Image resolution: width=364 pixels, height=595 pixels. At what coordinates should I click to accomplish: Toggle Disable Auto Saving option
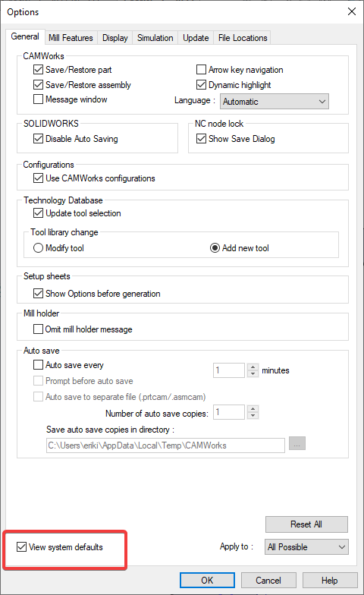pos(38,139)
